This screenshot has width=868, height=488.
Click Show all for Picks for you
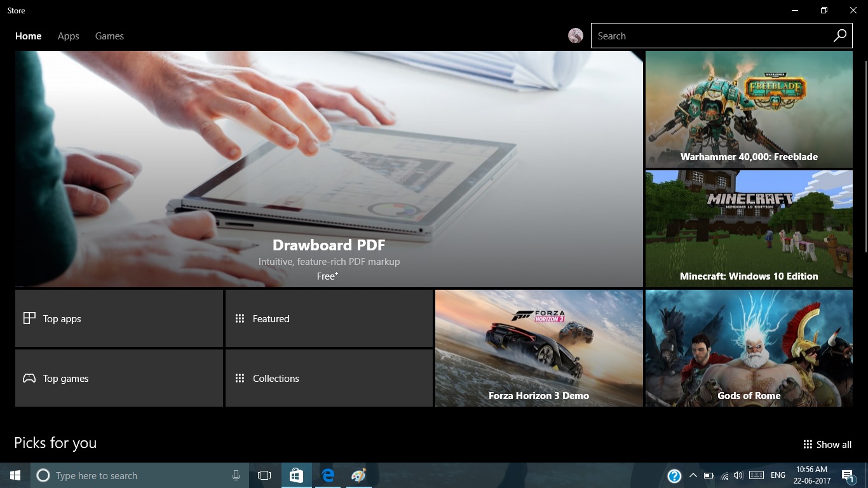pos(827,444)
